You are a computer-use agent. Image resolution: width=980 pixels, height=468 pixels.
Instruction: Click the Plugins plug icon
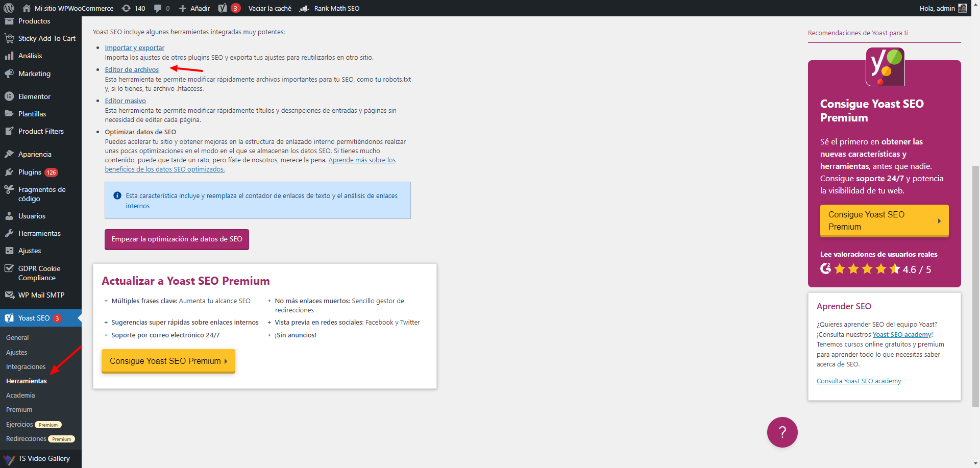pyautogui.click(x=9, y=172)
